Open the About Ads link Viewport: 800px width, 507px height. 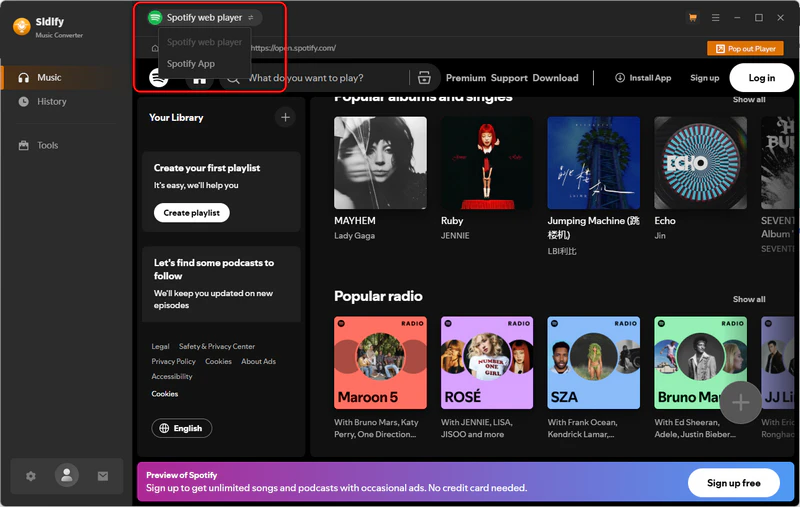pyautogui.click(x=258, y=361)
